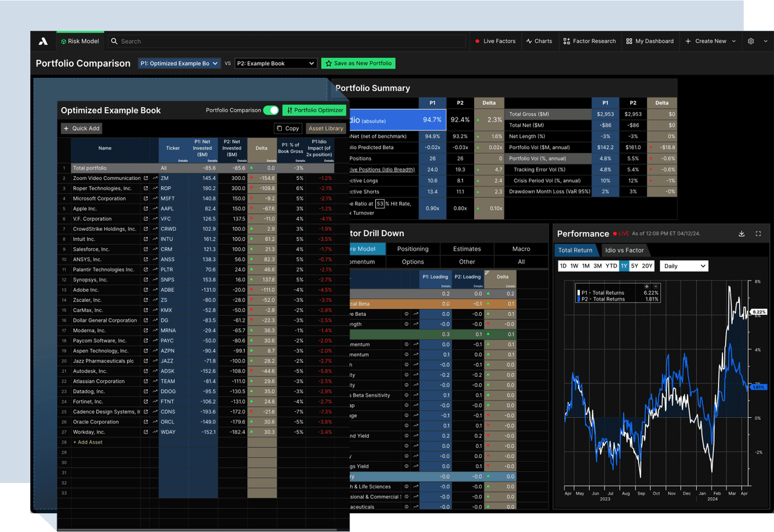Select the 1Y time range
Screen dimensions: 774x532
tap(624, 266)
